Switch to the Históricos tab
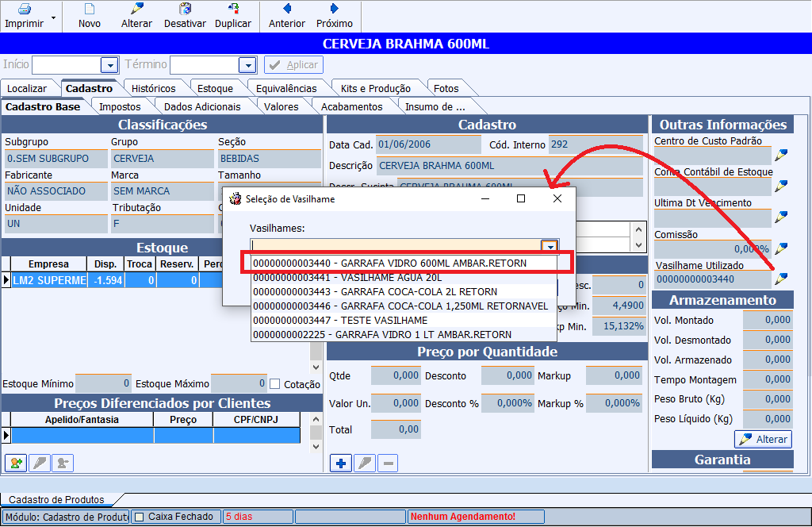812x527 pixels. click(153, 88)
